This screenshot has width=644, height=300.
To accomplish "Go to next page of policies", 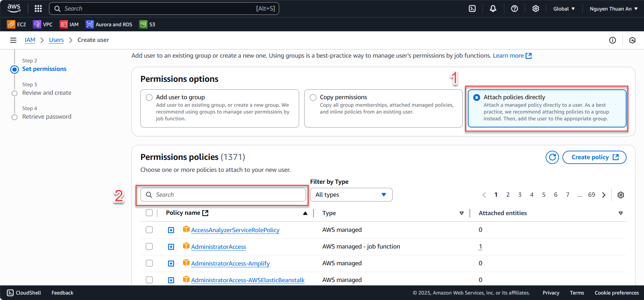I will click(604, 195).
